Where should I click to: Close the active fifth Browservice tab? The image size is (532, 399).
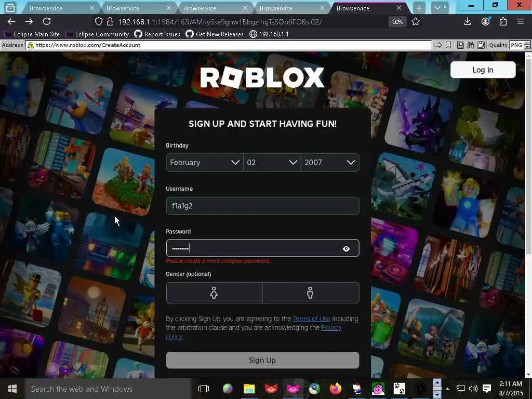tap(399, 8)
